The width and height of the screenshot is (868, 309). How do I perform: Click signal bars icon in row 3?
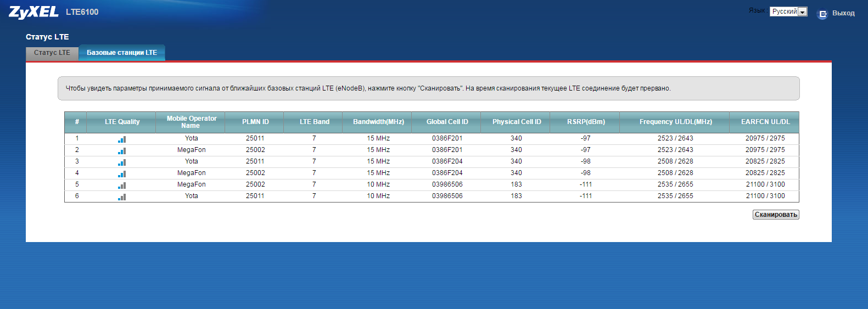122,162
